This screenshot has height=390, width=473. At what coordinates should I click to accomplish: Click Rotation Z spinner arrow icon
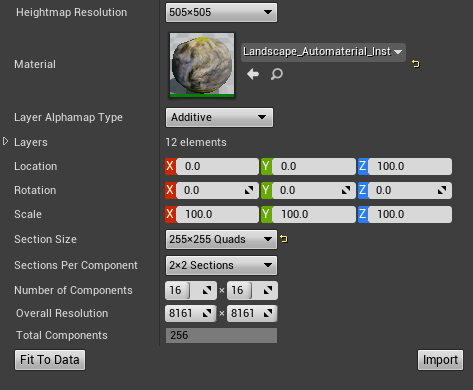click(442, 190)
